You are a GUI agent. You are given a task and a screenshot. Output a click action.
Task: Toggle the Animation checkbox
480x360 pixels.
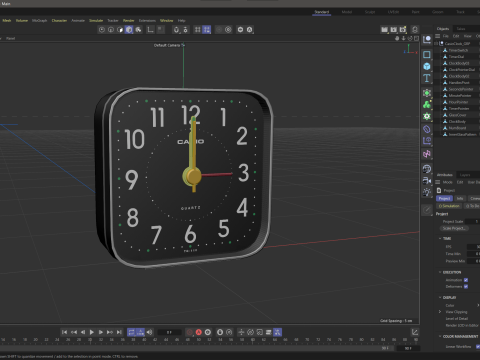click(x=466, y=280)
